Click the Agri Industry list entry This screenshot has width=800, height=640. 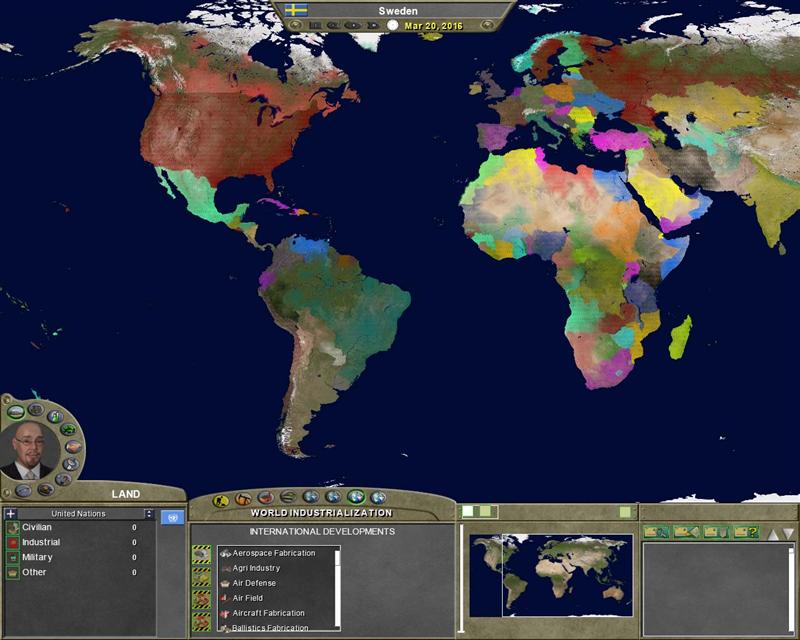pos(256,568)
